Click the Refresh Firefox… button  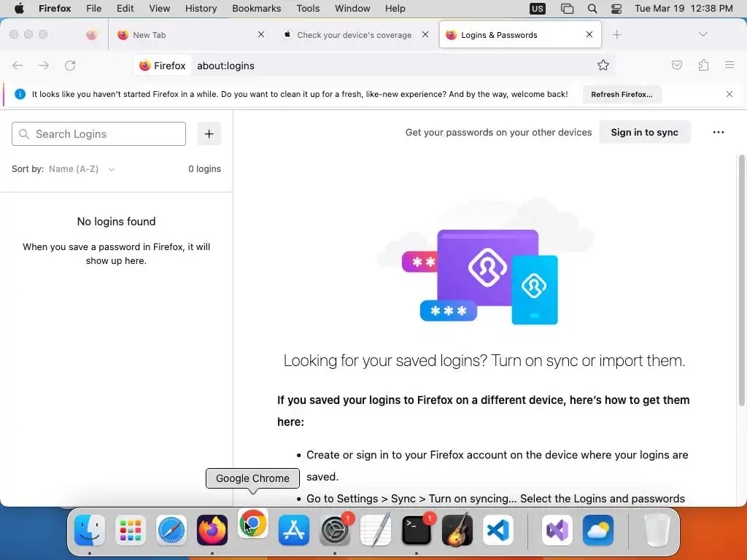622,94
